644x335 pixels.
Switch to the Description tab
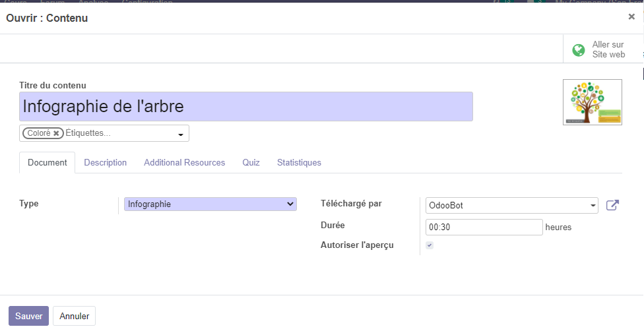click(x=105, y=163)
